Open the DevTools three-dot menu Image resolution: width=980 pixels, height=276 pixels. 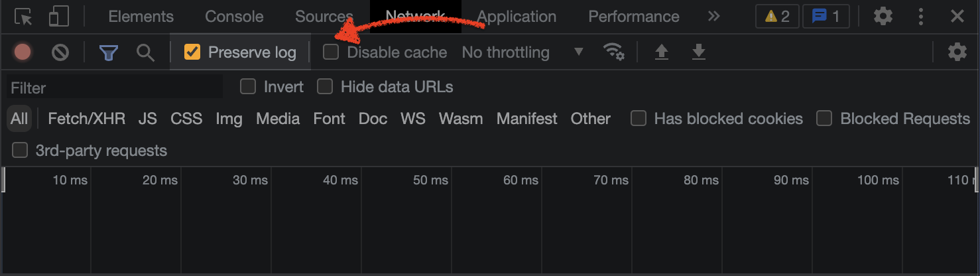coord(921,17)
